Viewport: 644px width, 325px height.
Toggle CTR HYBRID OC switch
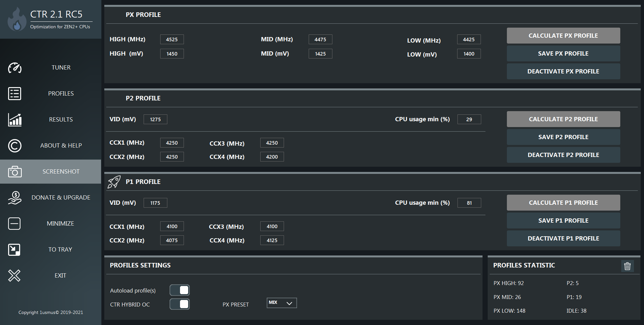tap(180, 304)
